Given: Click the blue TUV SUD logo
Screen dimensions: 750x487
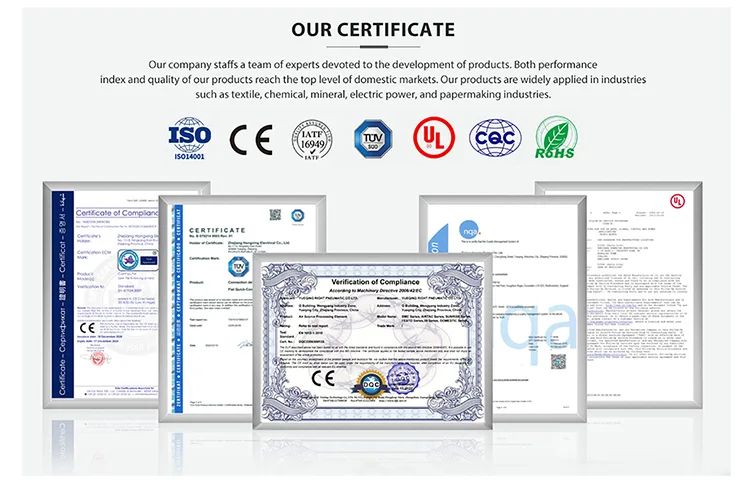Looking at the screenshot, I should (373, 139).
